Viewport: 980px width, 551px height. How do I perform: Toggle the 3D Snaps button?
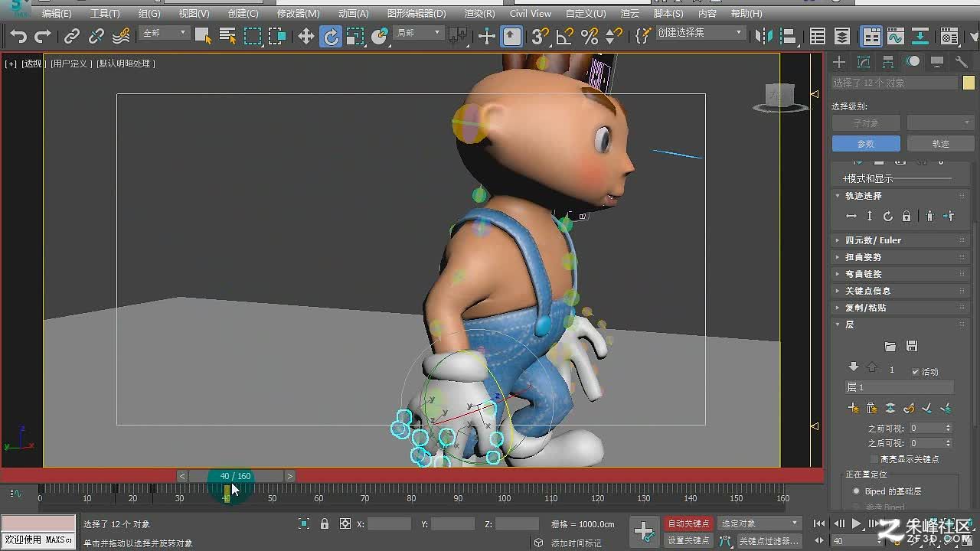(541, 36)
